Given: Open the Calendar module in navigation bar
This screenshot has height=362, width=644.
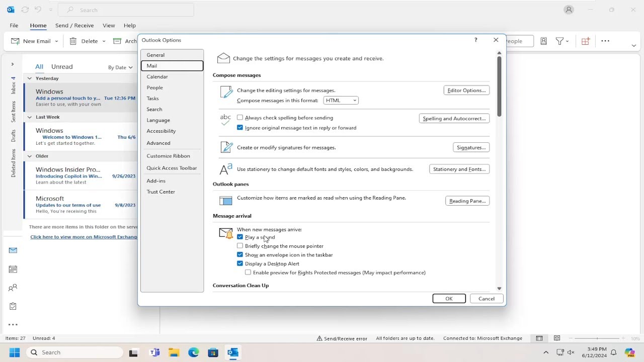Looking at the screenshot, I should pos(13,269).
